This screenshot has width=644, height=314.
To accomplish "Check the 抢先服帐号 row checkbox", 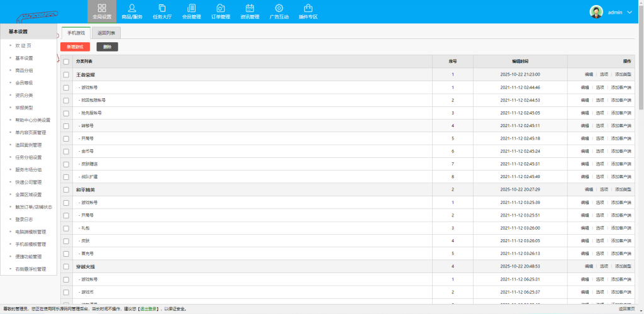I will 66,113.
